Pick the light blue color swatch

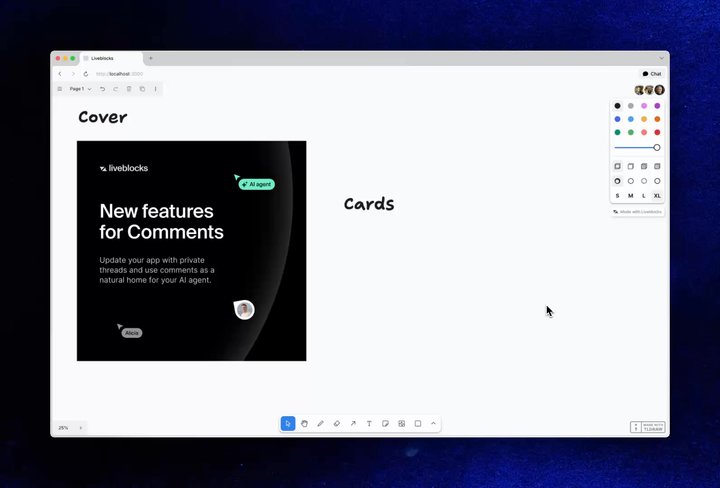pyautogui.click(x=631, y=119)
